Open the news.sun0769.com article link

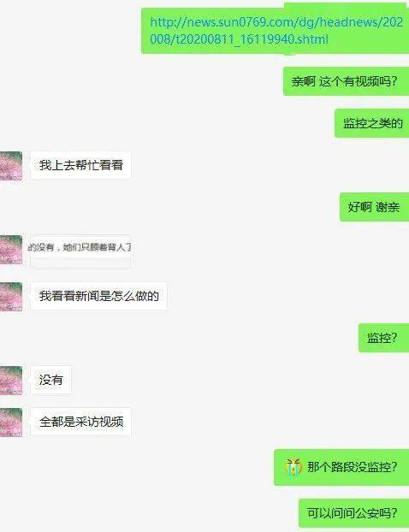[276, 31]
